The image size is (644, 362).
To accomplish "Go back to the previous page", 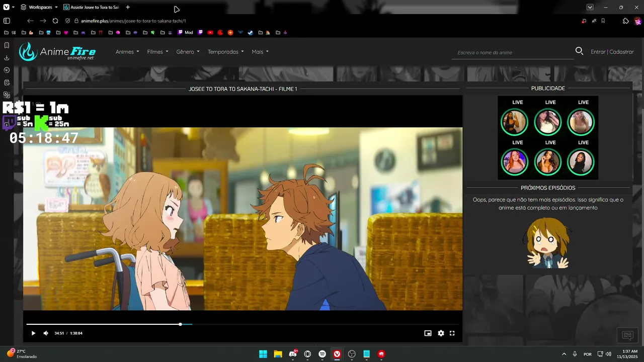I will pos(30,21).
